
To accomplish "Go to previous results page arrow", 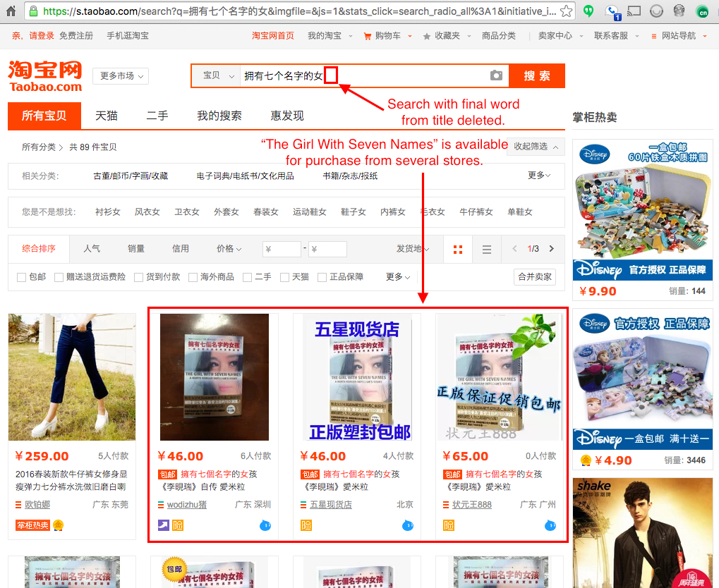I will 514,248.
